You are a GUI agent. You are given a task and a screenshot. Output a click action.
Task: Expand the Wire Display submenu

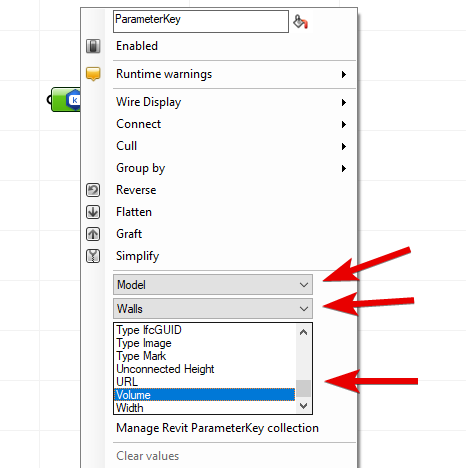point(231,102)
